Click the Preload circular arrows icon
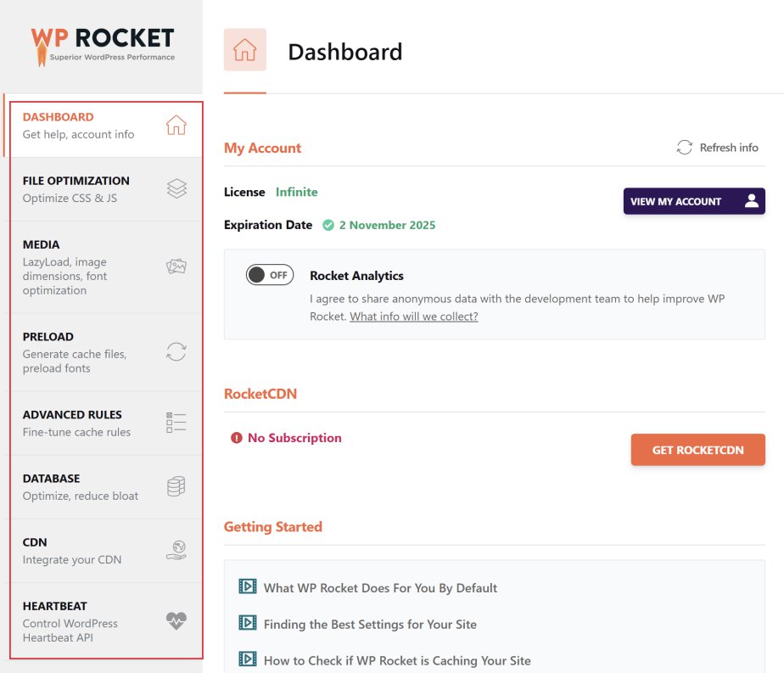This screenshot has height=673, width=784. click(176, 351)
